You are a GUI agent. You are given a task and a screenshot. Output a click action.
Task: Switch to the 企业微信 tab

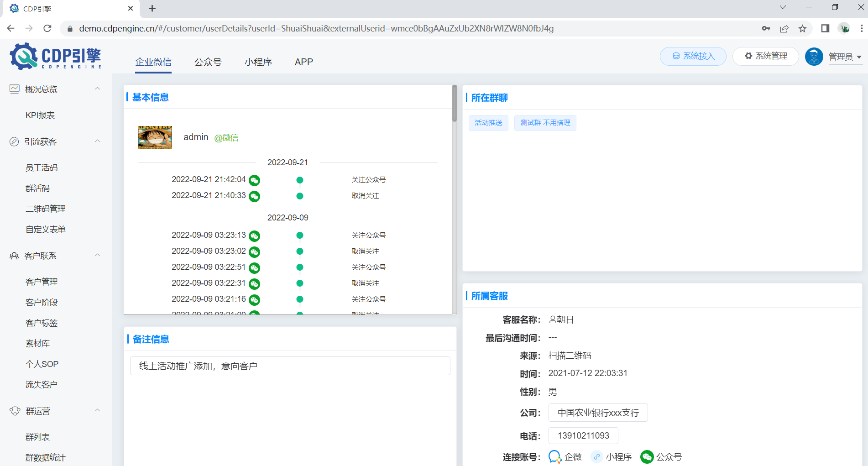[153, 62]
